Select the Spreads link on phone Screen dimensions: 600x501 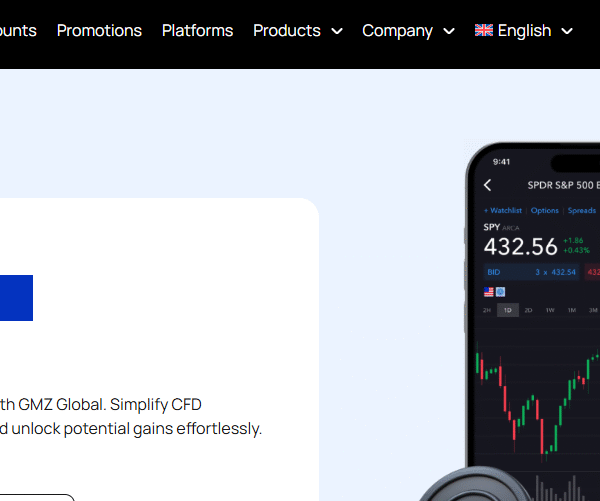tap(582, 211)
